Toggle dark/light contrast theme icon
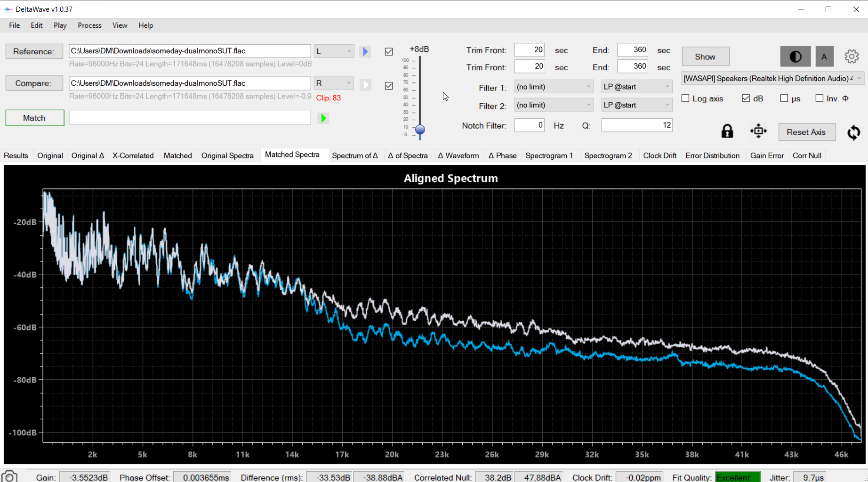The width and height of the screenshot is (868, 482). click(796, 57)
